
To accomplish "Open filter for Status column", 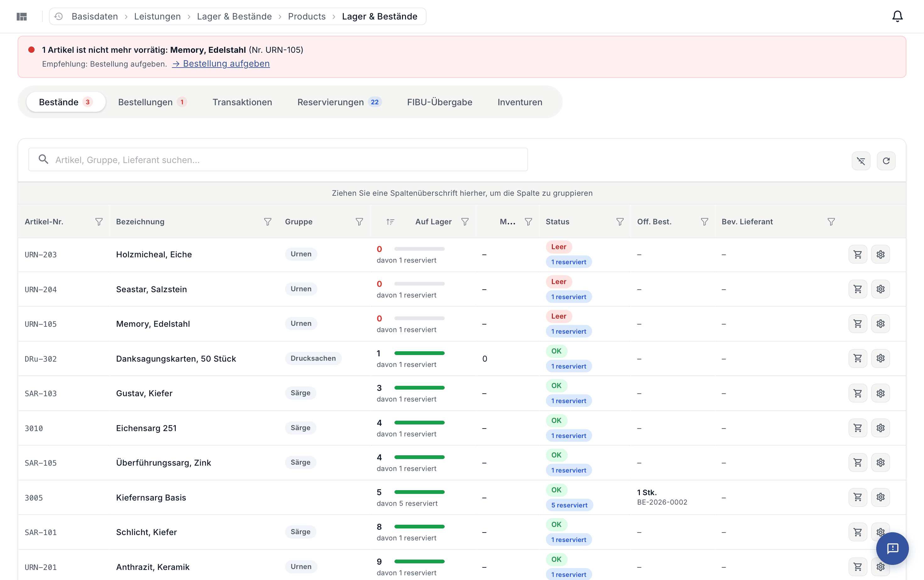I will click(620, 222).
